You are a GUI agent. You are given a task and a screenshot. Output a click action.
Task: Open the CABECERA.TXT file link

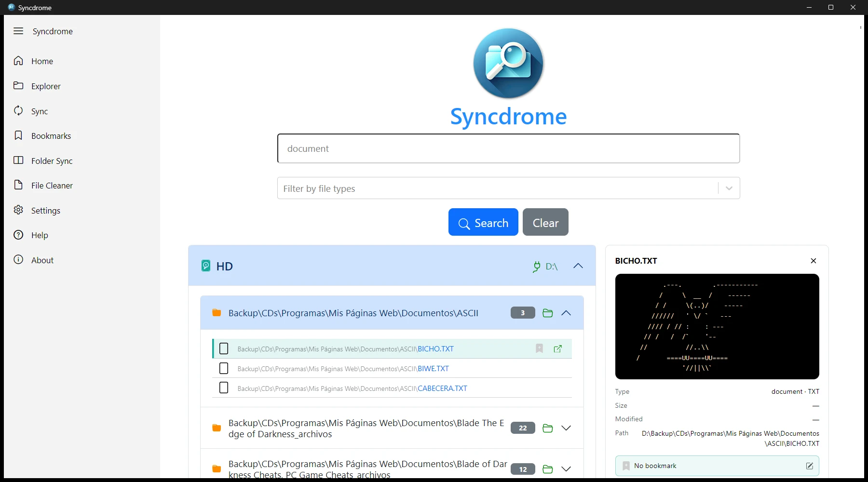pos(442,388)
